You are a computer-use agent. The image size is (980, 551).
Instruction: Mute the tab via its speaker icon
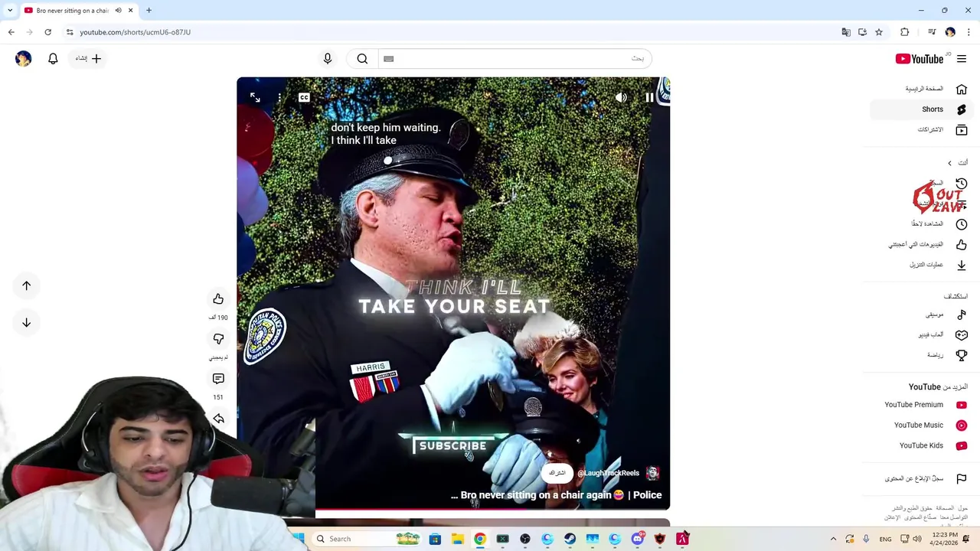[118, 11]
